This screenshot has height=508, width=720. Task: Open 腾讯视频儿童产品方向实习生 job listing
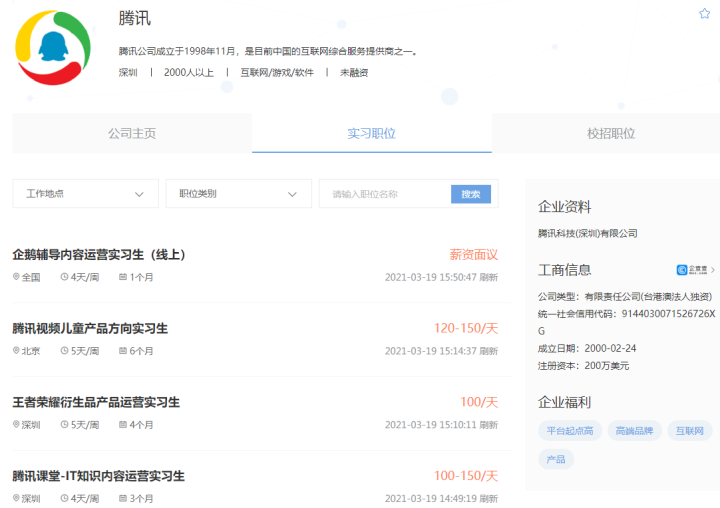(x=90, y=328)
